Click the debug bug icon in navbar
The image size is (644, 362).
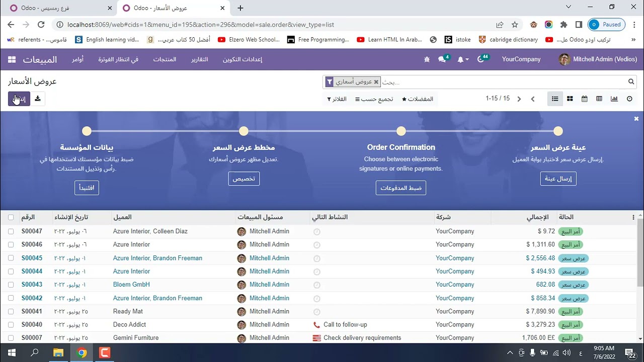(427, 59)
